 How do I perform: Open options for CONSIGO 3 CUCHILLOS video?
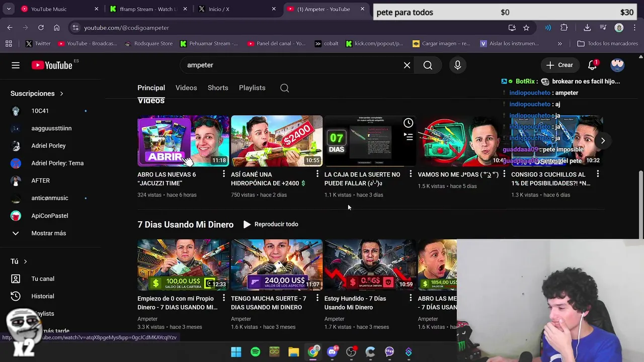coord(598,174)
